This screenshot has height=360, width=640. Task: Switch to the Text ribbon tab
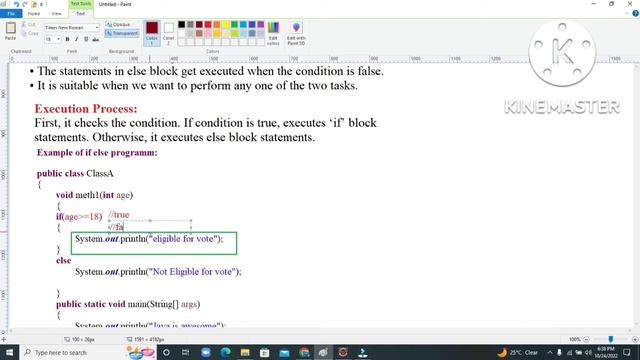coord(81,13)
